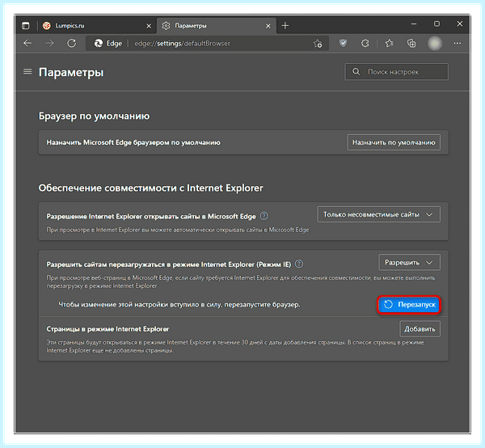Reload the page with refresh icon
Viewport: 485px width, 448px height.
72,44
